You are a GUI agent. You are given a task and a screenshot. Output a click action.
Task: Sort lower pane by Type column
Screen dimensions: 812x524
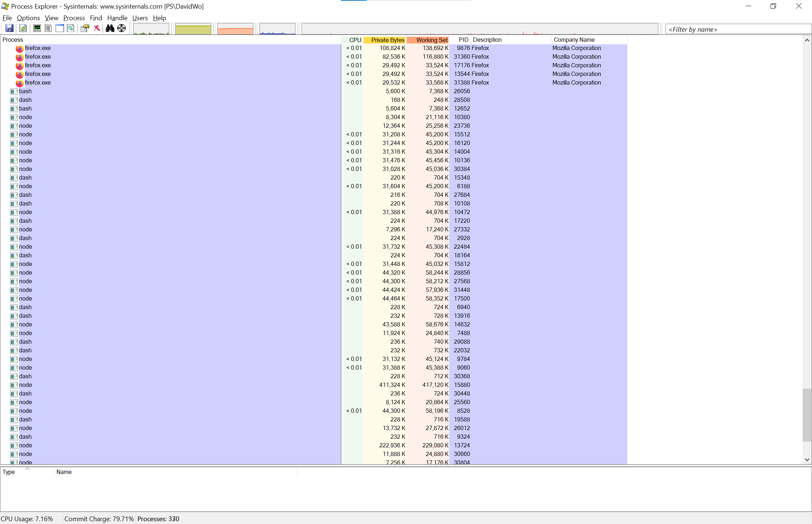click(27, 472)
